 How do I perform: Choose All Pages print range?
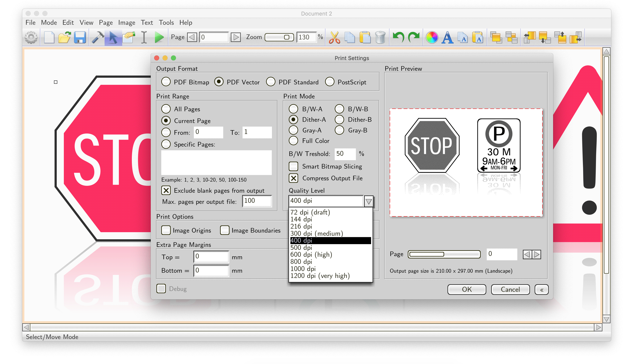click(x=166, y=109)
